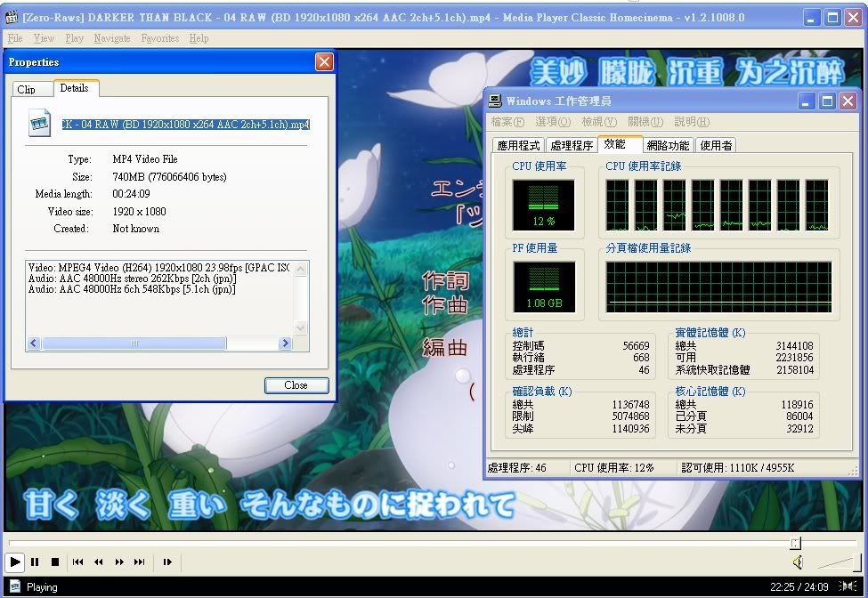Mute audio using the speaker icon
Image resolution: width=868 pixels, height=598 pixels.
tap(798, 562)
